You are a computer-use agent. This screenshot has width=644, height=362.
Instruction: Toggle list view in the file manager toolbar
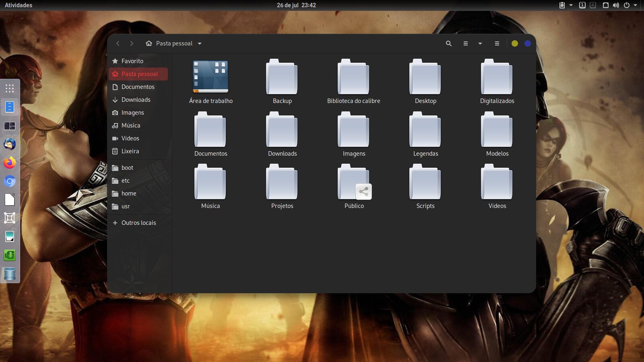465,43
